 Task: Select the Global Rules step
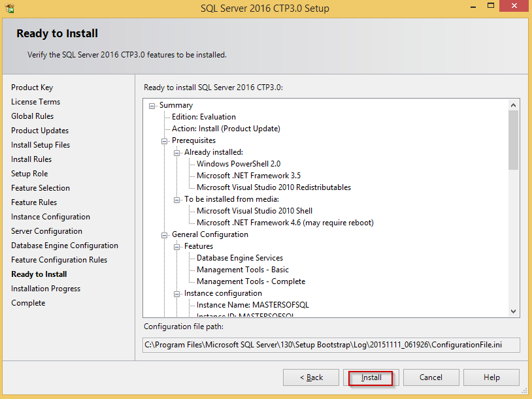pyautogui.click(x=32, y=116)
